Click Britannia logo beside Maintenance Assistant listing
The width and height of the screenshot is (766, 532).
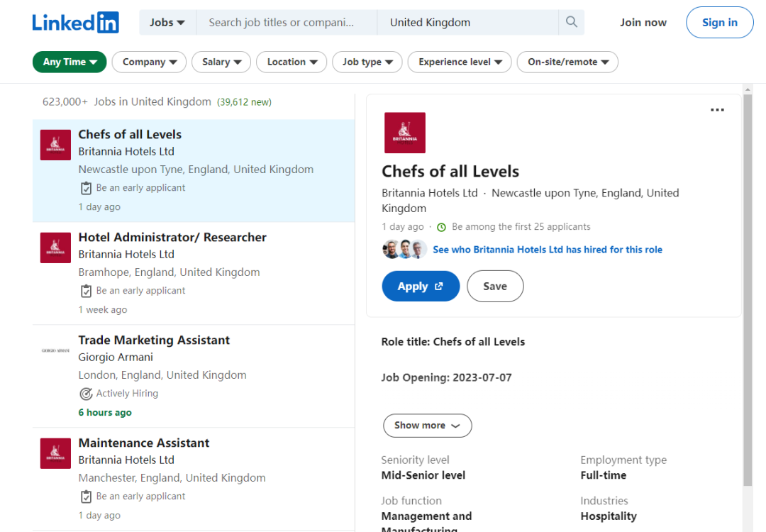[55, 453]
